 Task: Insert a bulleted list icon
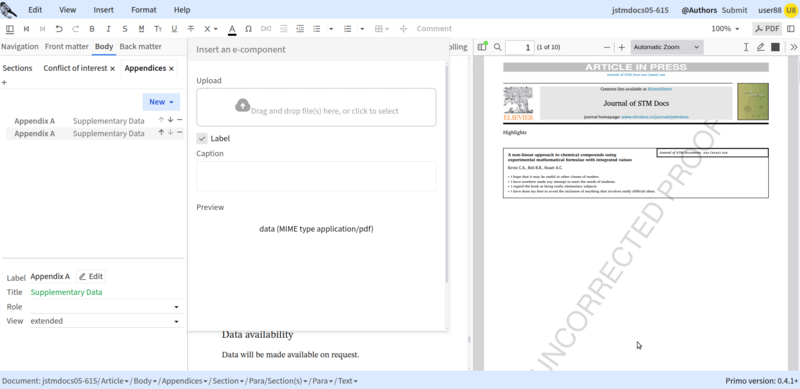click(x=316, y=29)
